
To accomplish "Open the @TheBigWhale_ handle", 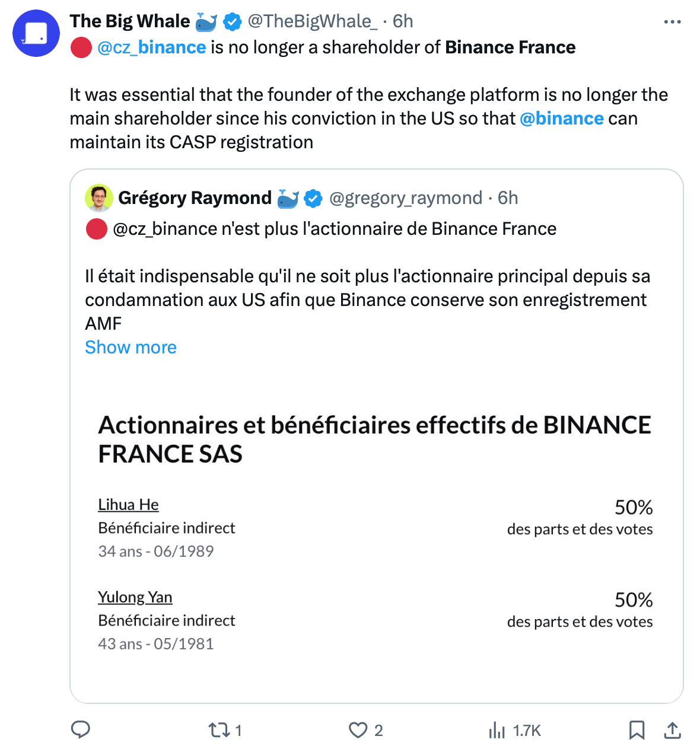I will [x=312, y=21].
